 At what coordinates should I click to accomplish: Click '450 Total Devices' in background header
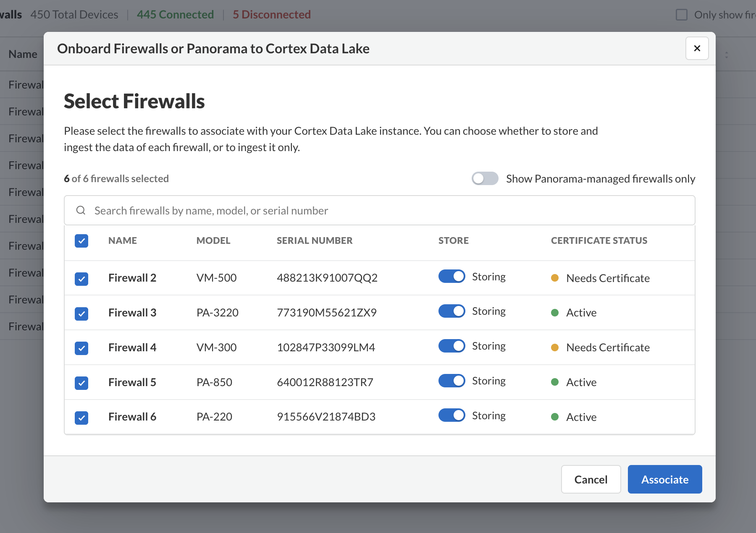click(74, 15)
